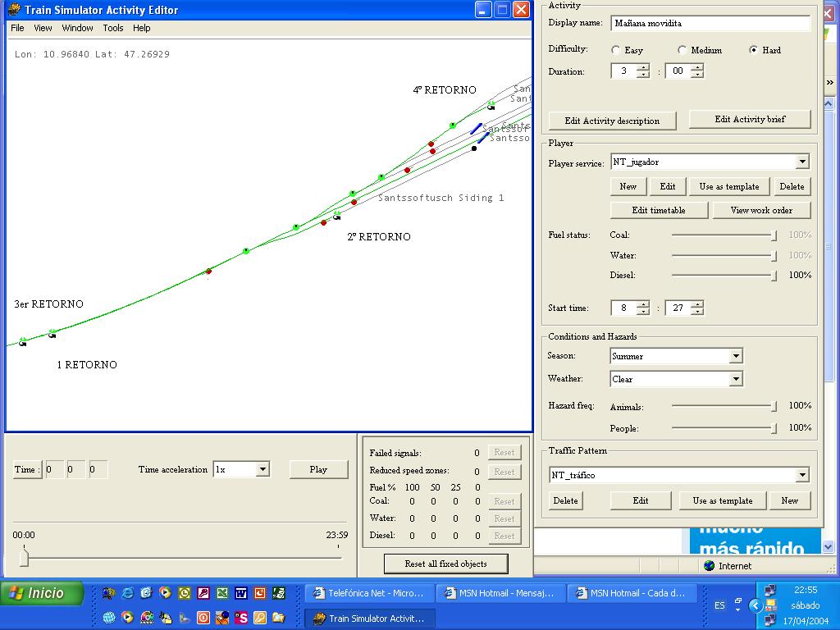The image size is (840, 630).
Task: Click the Display name text field
Action: pos(710,23)
